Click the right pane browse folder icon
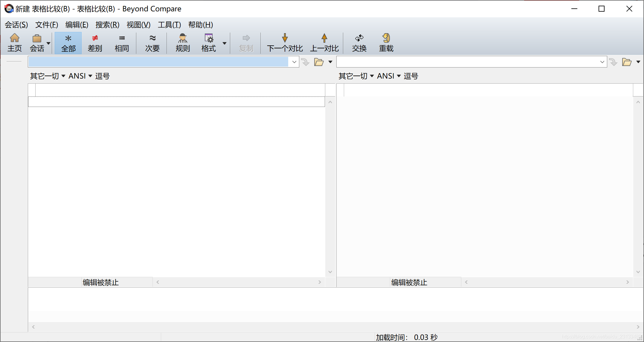 627,62
